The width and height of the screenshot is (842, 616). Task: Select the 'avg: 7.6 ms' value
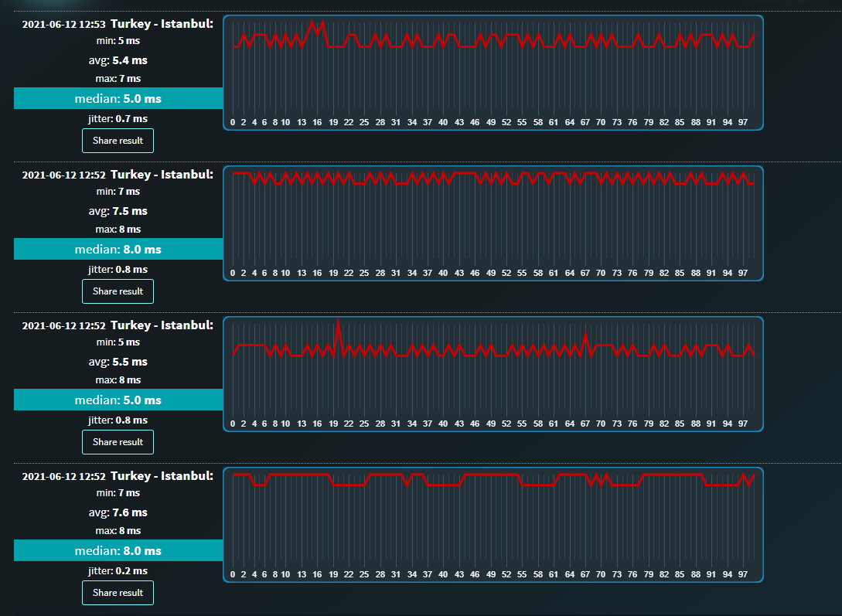coord(118,513)
